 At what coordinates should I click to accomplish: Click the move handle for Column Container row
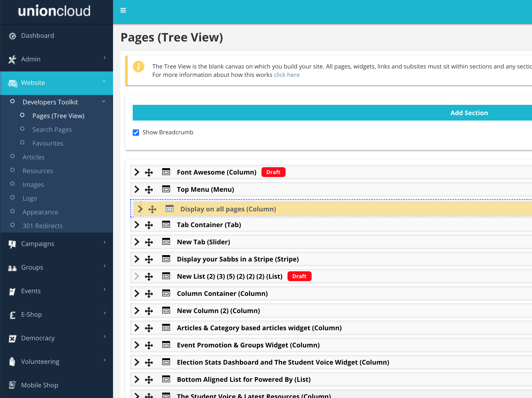(149, 294)
